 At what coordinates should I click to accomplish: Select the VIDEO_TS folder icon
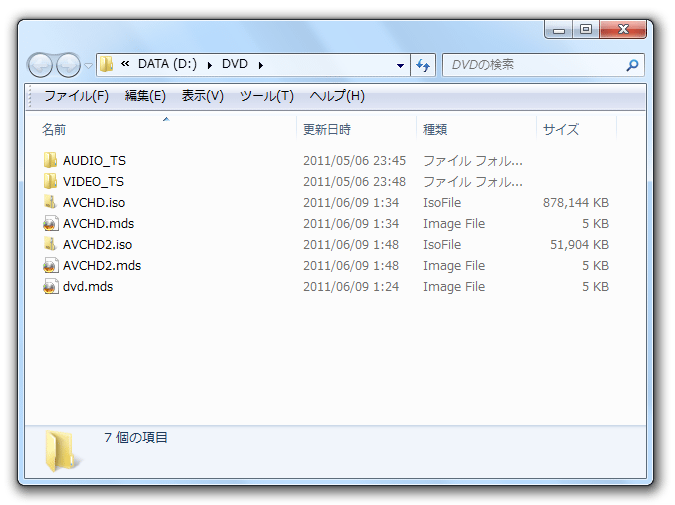pos(50,181)
